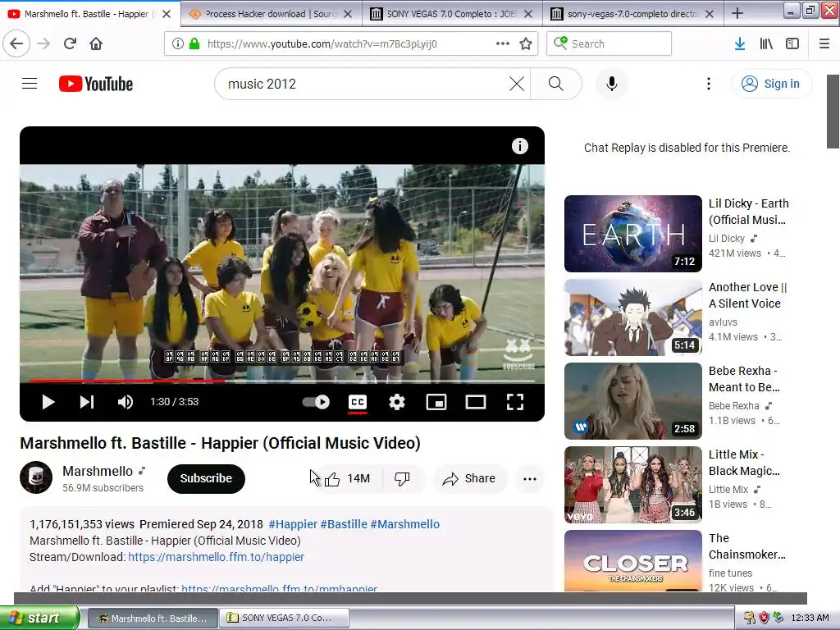Seek on the video progress bar
The height and width of the screenshot is (630, 840).
tap(282, 381)
